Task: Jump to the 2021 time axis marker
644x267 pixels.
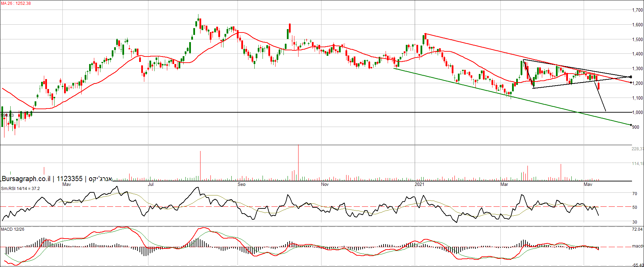Action: pyautogui.click(x=419, y=185)
